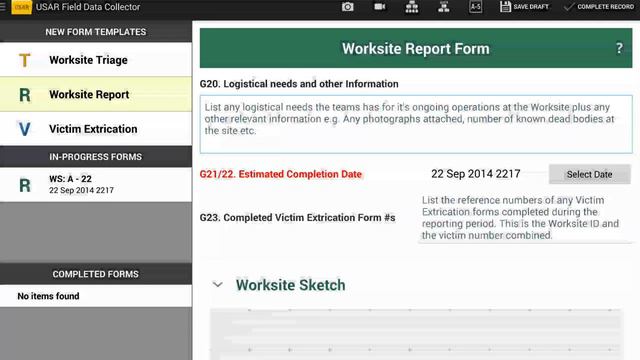This screenshot has width=640, height=360.
Task: Select the Worksite Triage template
Action: 96,60
